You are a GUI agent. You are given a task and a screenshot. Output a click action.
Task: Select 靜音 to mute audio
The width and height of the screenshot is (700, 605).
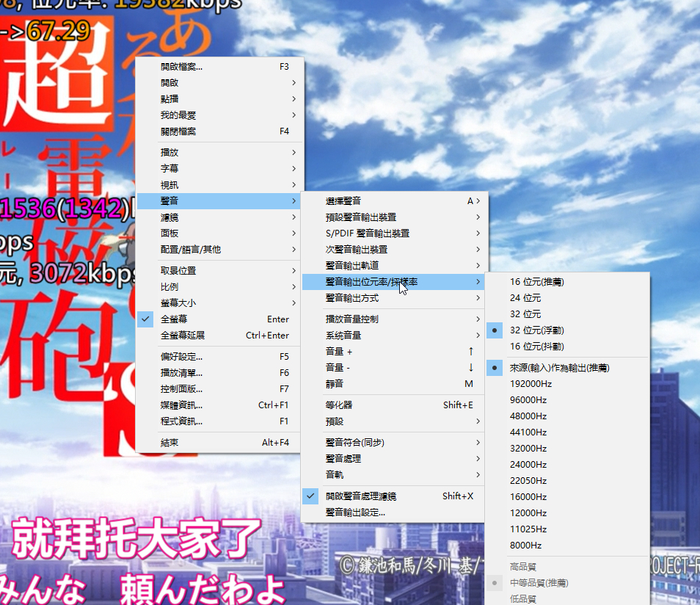click(394, 384)
